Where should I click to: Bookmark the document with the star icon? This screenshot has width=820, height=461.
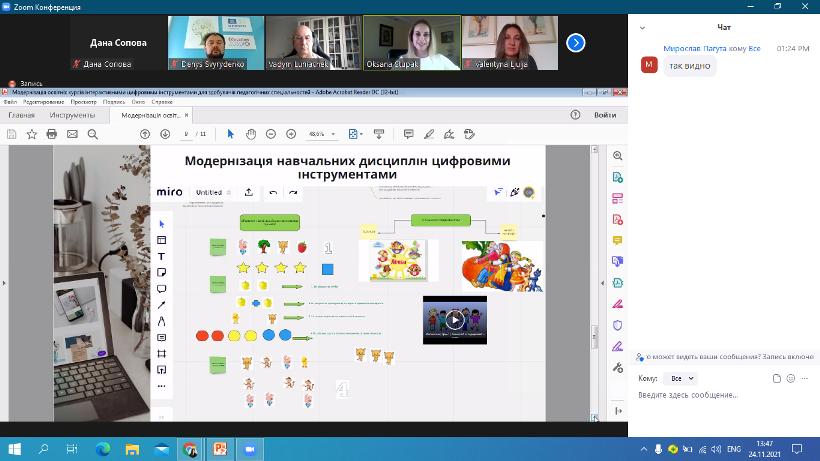pos(31,133)
